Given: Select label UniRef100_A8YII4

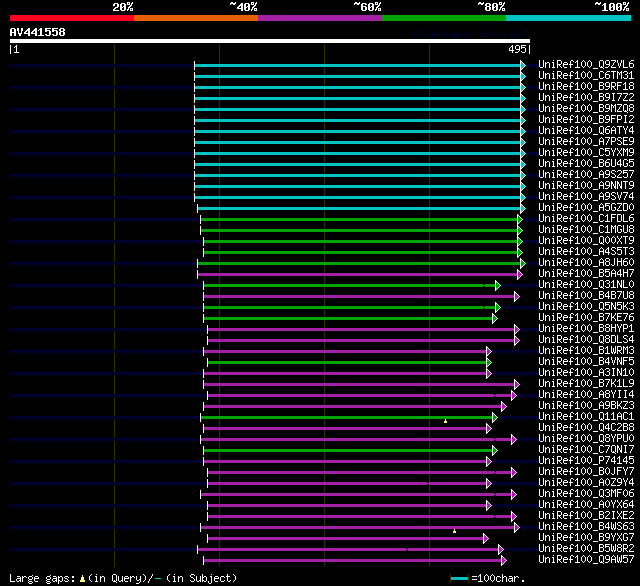Looking at the screenshot, I should (x=586, y=395).
